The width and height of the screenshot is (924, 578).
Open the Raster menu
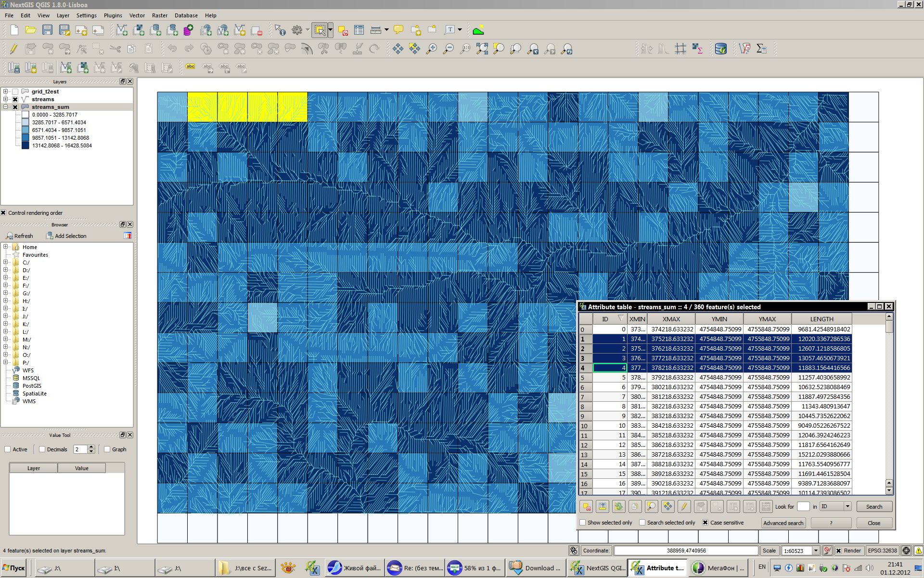point(160,15)
